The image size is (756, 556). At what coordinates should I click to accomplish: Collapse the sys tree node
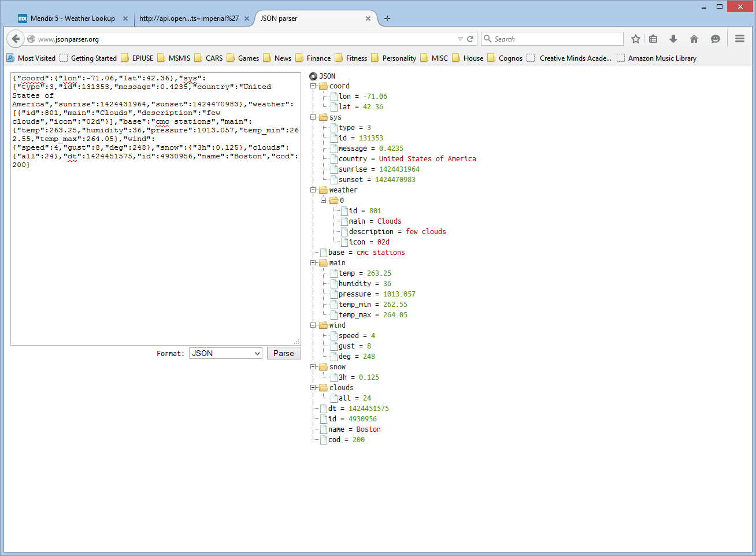point(313,117)
